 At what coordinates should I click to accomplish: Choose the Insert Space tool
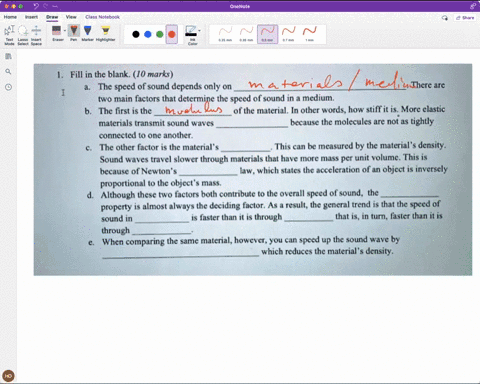36,35
